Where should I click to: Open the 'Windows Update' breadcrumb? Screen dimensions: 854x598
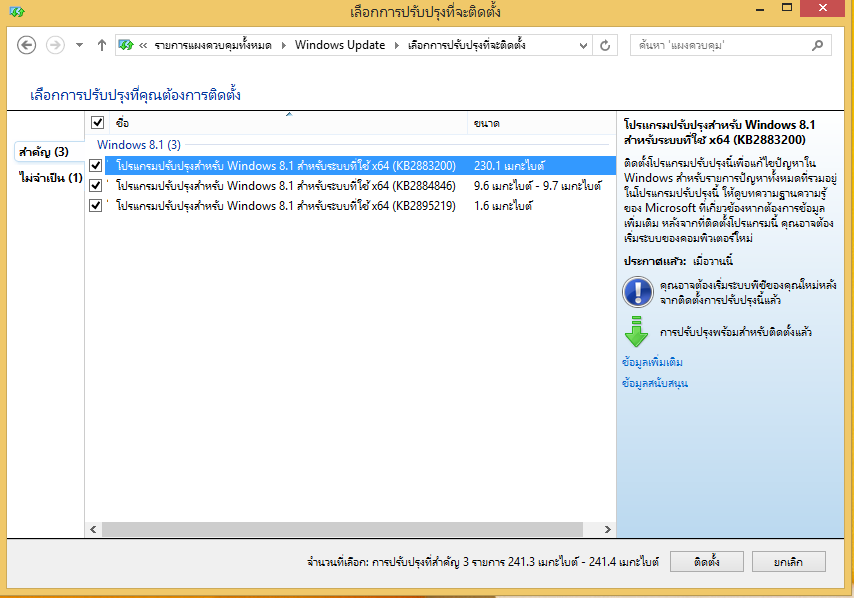(340, 45)
